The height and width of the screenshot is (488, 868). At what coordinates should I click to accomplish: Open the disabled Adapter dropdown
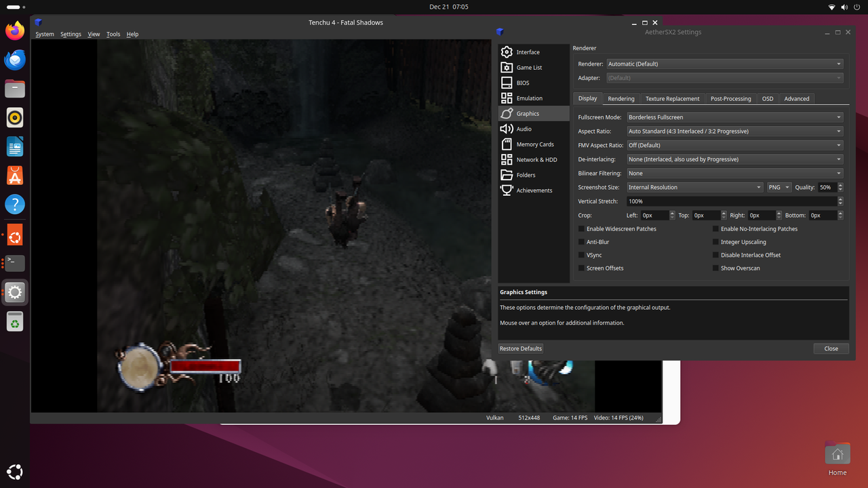pos(724,78)
